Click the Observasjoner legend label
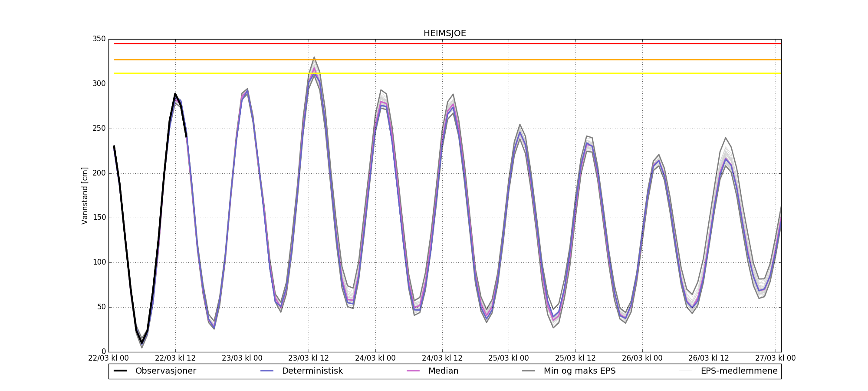The height and width of the screenshot is (391, 868). click(165, 371)
